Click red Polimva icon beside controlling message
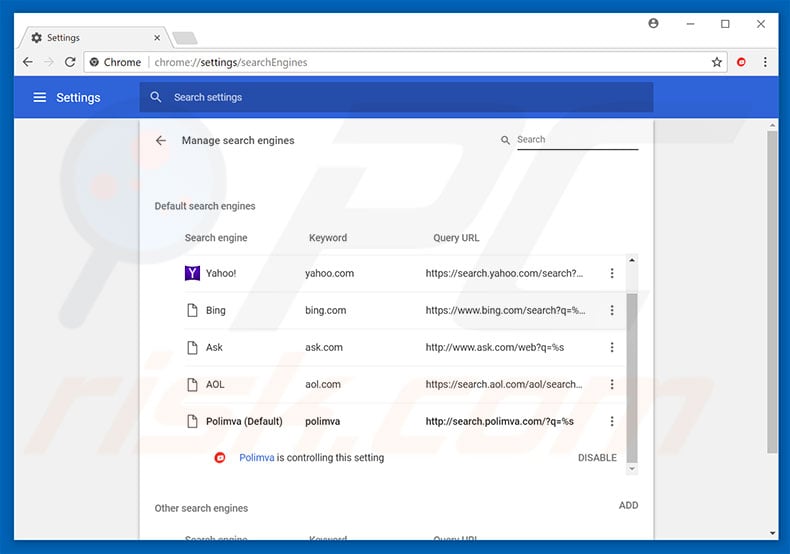The height and width of the screenshot is (554, 790). [x=220, y=457]
